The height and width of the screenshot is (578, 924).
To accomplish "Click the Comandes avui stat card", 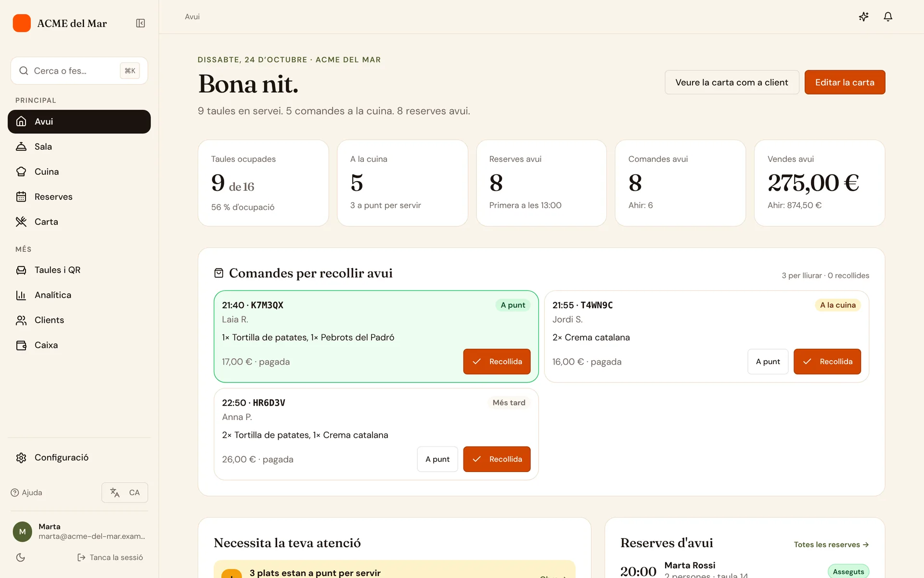I will click(680, 183).
